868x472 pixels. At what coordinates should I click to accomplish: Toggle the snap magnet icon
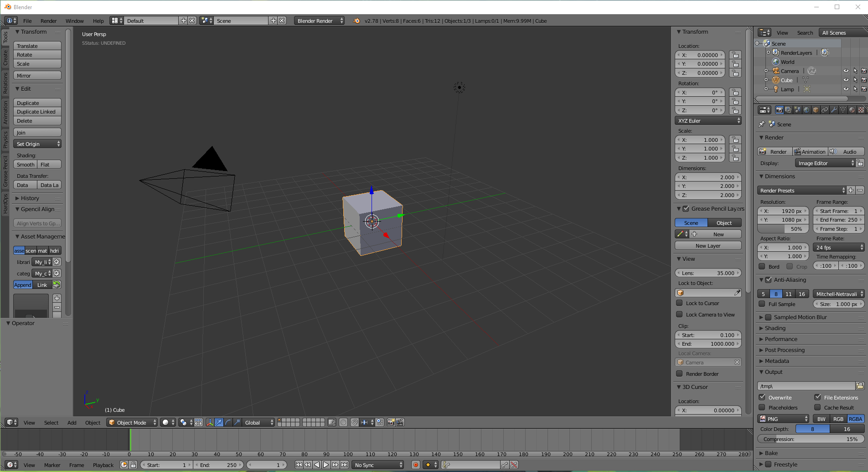354,422
